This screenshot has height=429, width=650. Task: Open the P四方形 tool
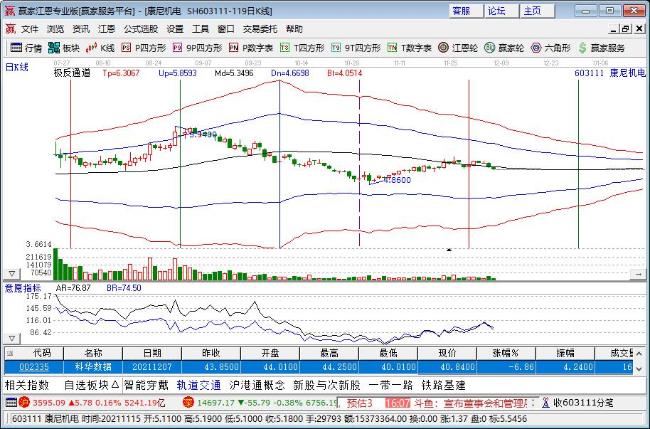point(143,48)
